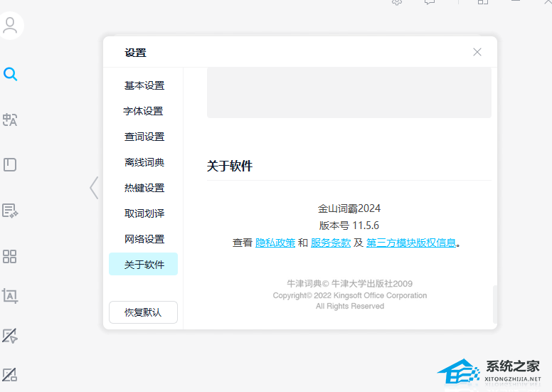
Task: Switch to 热键设置 tab
Action: pos(144,188)
